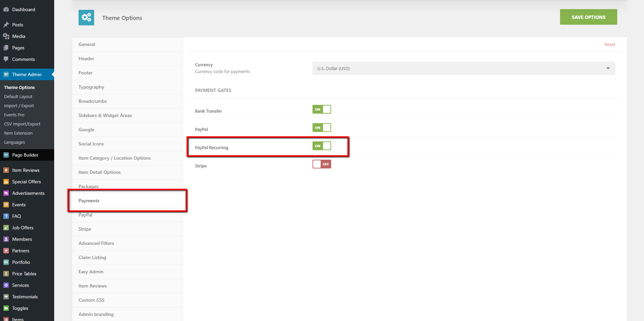Toggle the PayPal Recurring switch

click(x=322, y=146)
